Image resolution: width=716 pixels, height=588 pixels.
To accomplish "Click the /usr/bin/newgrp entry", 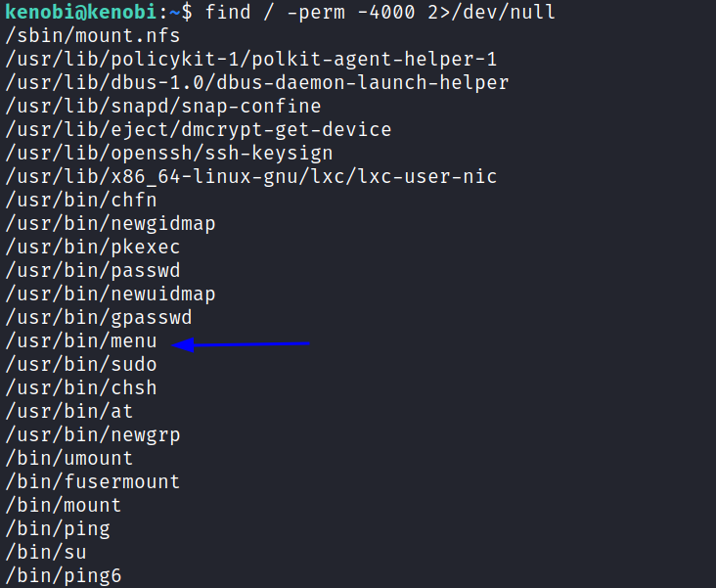I will 93,435.
